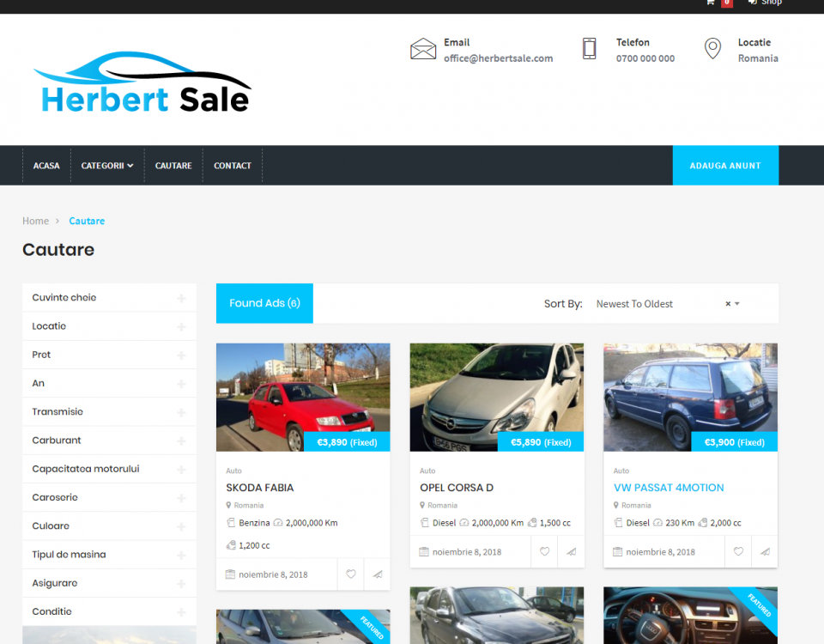Click the phone number 0700 000 000
The image size is (824, 644).
(645, 58)
